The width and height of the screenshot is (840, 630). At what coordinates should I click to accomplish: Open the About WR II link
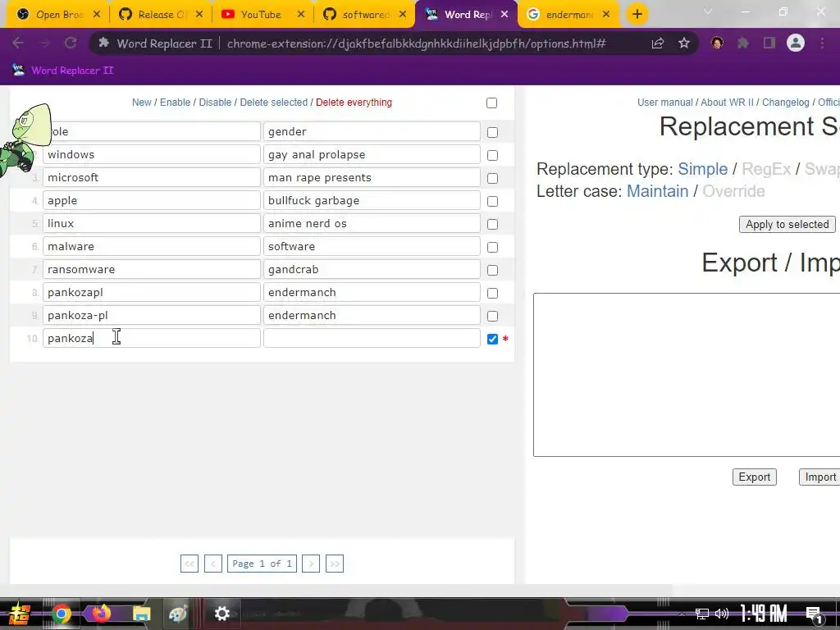coord(727,103)
